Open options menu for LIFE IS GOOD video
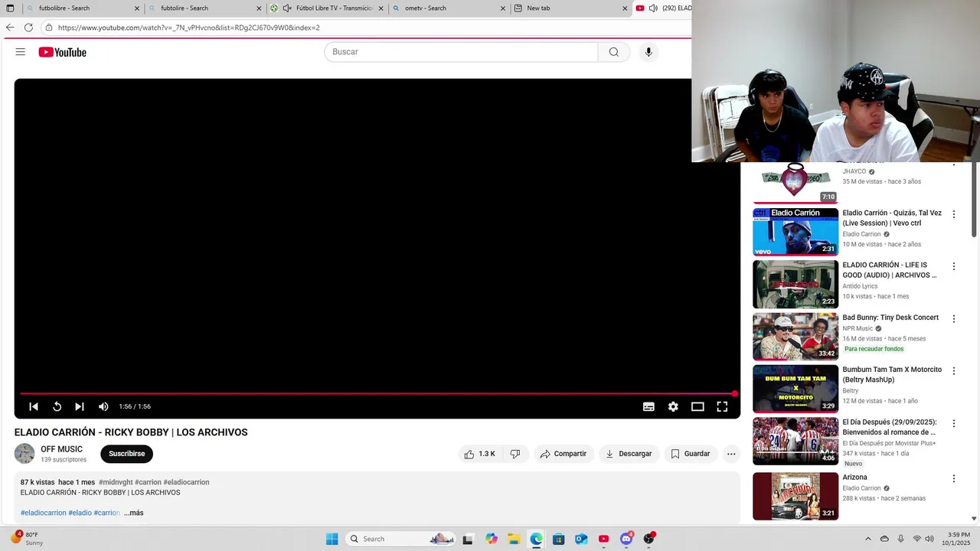Viewport: 980px width, 551px height. click(x=954, y=266)
